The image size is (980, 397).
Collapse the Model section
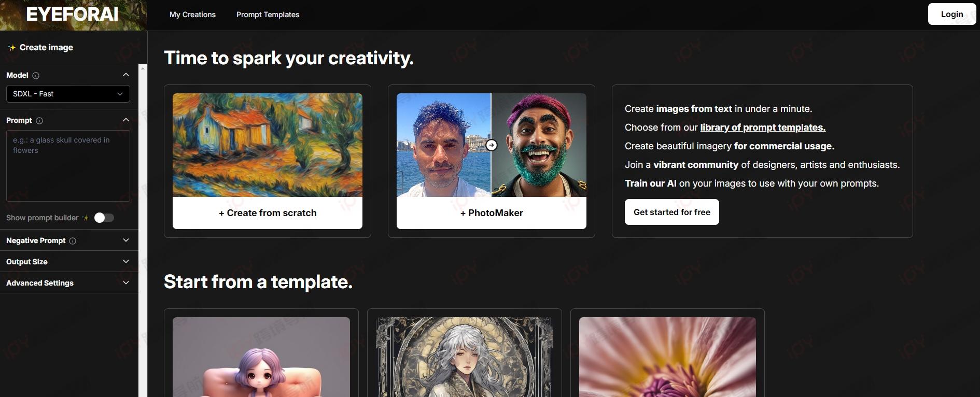pos(125,75)
